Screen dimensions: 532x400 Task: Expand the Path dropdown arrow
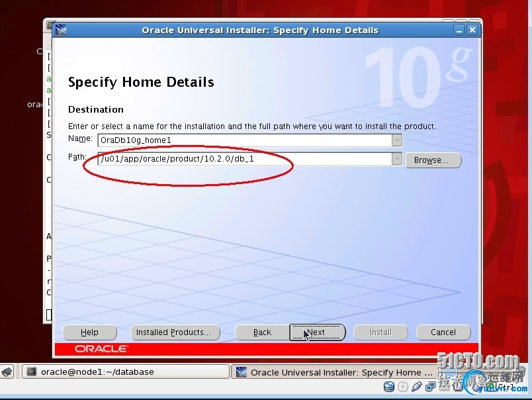coord(397,159)
